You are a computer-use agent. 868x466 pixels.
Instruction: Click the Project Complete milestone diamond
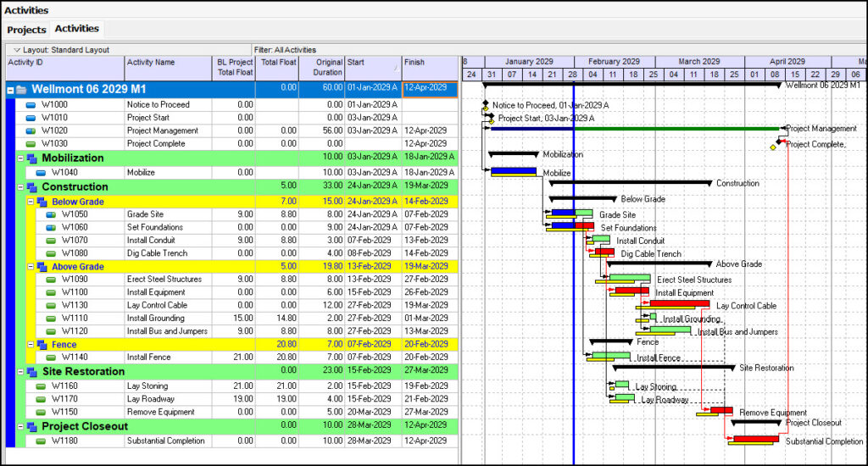click(x=780, y=141)
